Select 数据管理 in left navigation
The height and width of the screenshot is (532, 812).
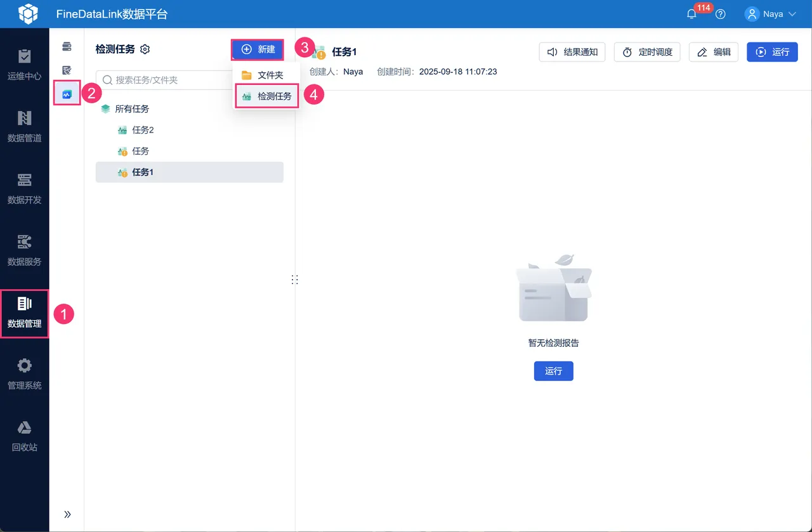(24, 313)
